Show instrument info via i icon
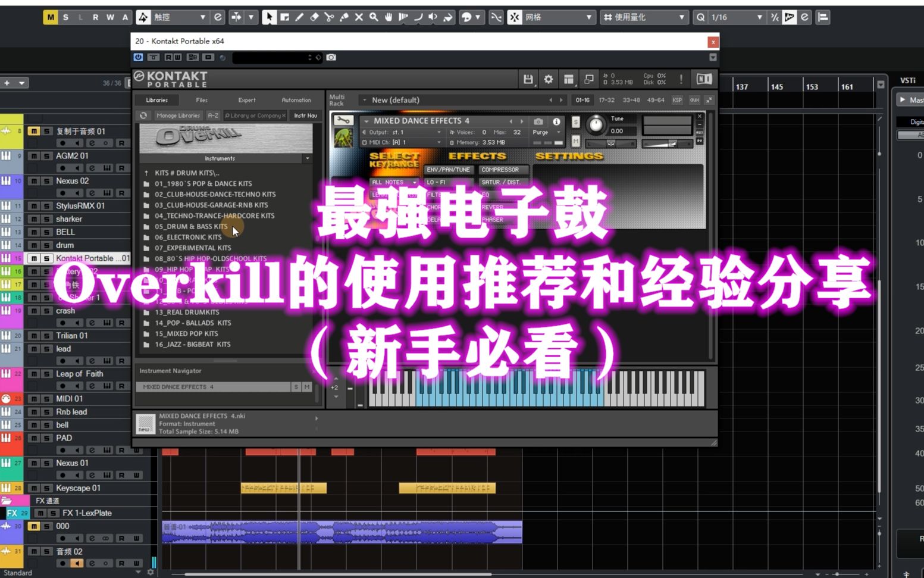The width and height of the screenshot is (924, 578). (556, 121)
